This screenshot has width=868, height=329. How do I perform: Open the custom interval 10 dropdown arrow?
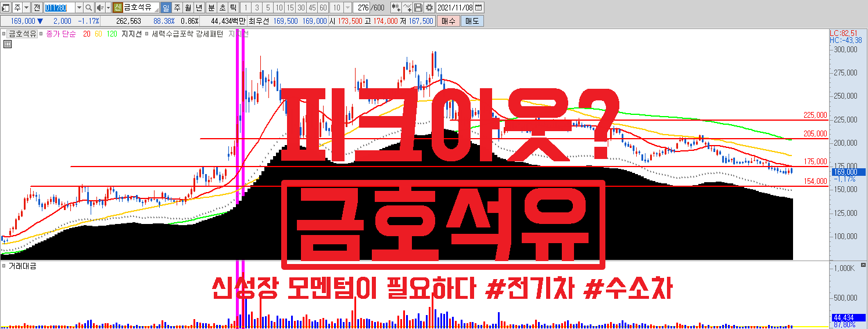pos(347,8)
